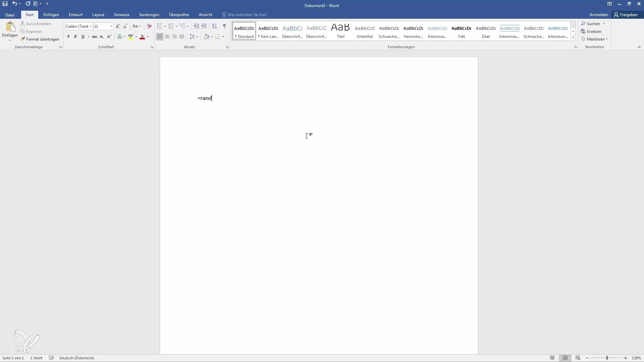Clear all formatting with the eraser icon

pos(149,26)
